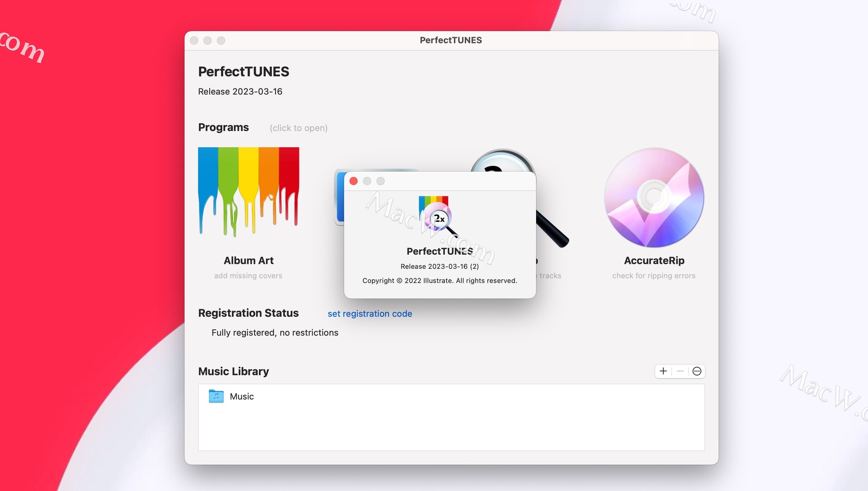Image resolution: width=868 pixels, height=491 pixels.
Task: Click the Music Library heading
Action: point(233,371)
